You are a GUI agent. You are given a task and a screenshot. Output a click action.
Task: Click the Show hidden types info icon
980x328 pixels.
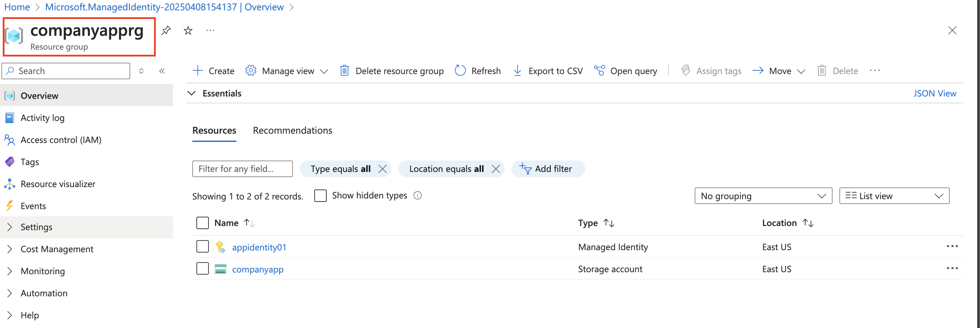click(x=417, y=196)
